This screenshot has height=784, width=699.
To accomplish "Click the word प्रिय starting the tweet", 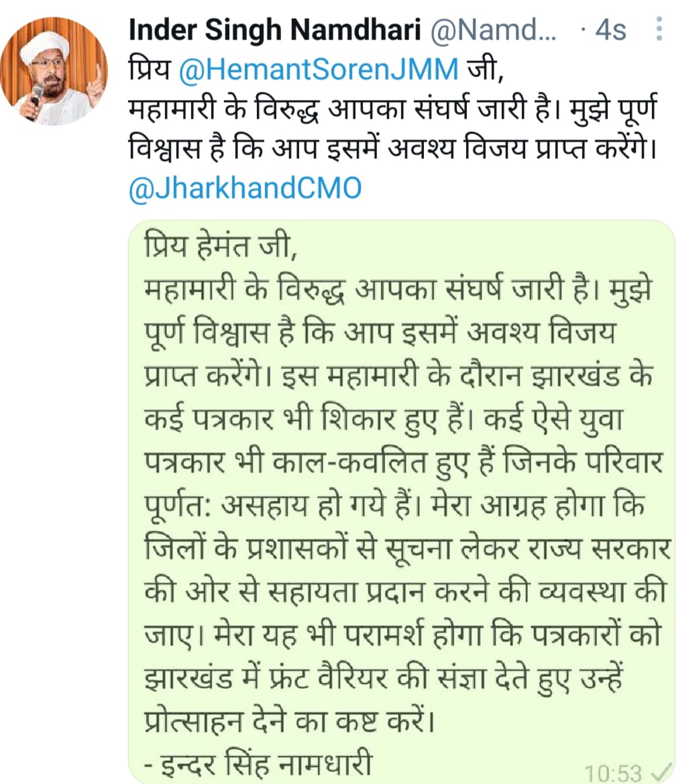I will tap(150, 69).
